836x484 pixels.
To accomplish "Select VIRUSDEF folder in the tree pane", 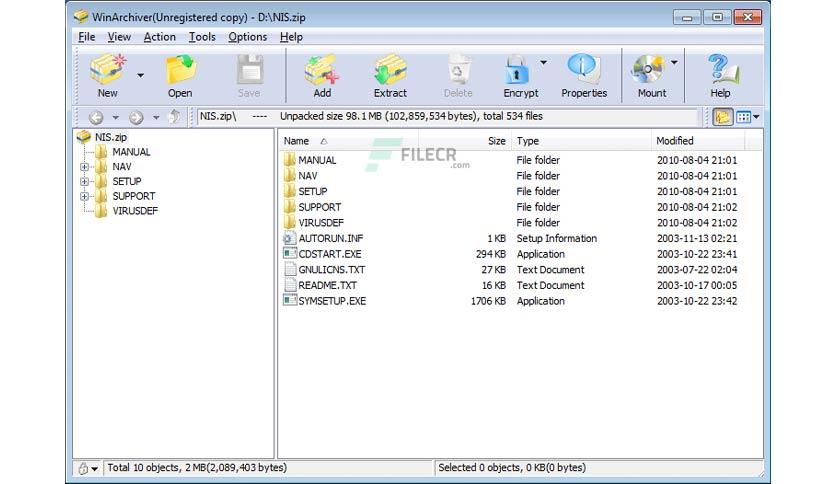I will 135,211.
